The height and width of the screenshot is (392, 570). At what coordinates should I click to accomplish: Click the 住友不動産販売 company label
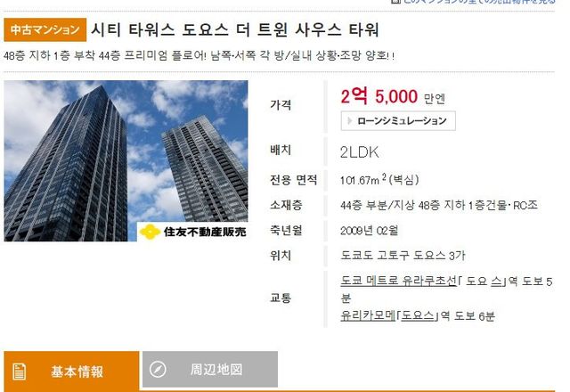coord(205,232)
